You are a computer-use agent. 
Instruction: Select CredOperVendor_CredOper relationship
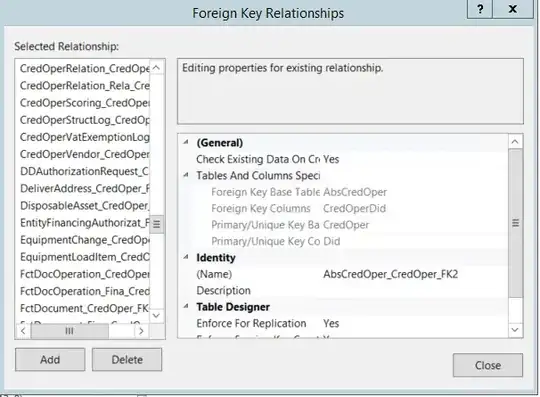(x=85, y=154)
